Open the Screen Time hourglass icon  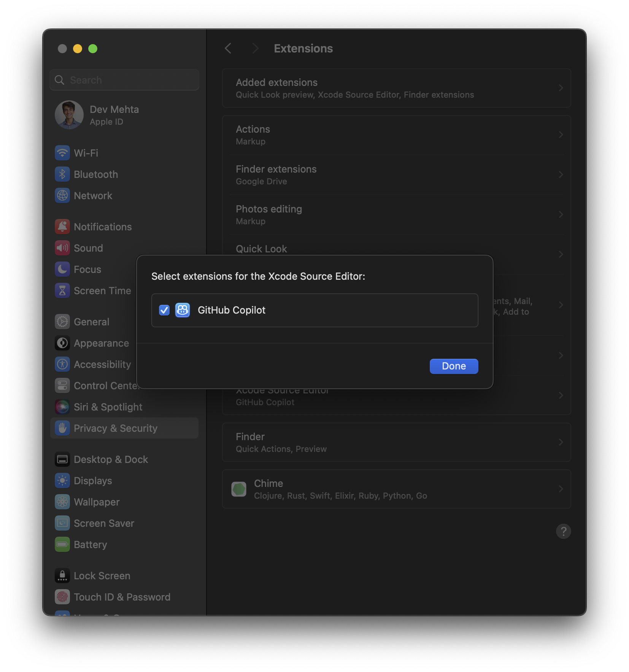pos(62,290)
